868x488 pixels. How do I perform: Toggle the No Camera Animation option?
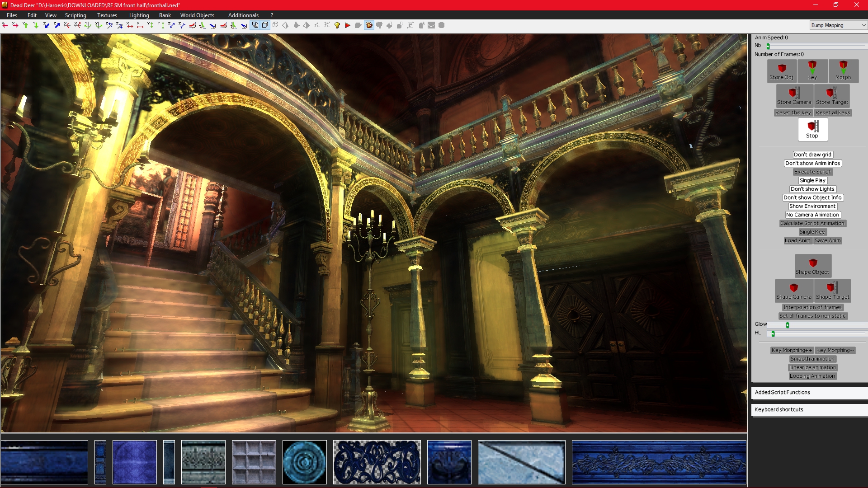[x=812, y=215]
